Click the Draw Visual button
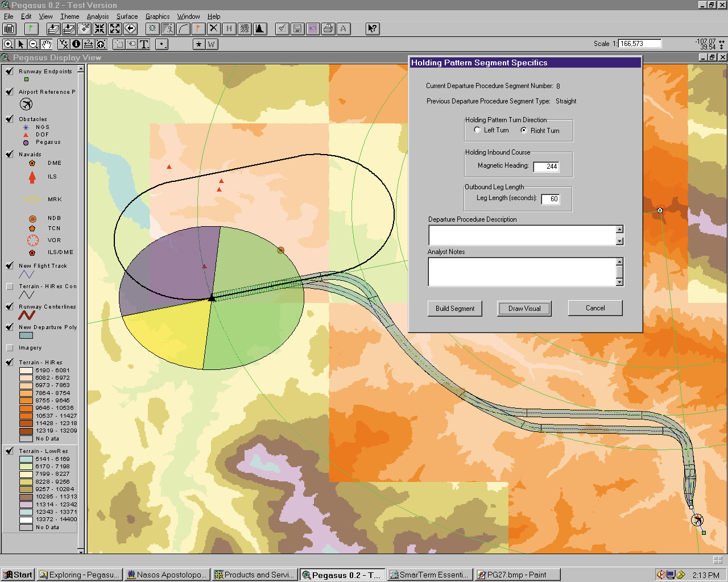728x582 pixels. pos(524,309)
